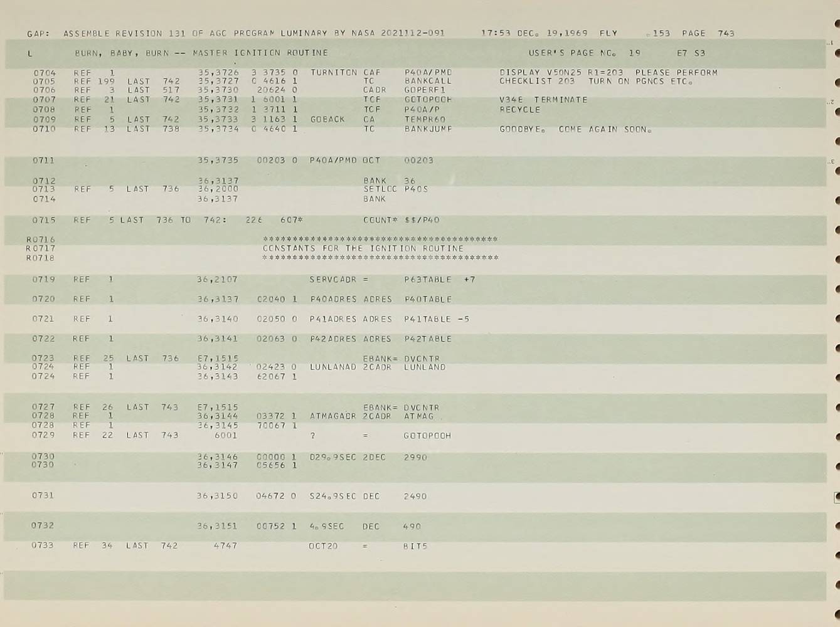Select the 'RECYCLE' comment
The height and width of the screenshot is (627, 840).
tap(519, 110)
